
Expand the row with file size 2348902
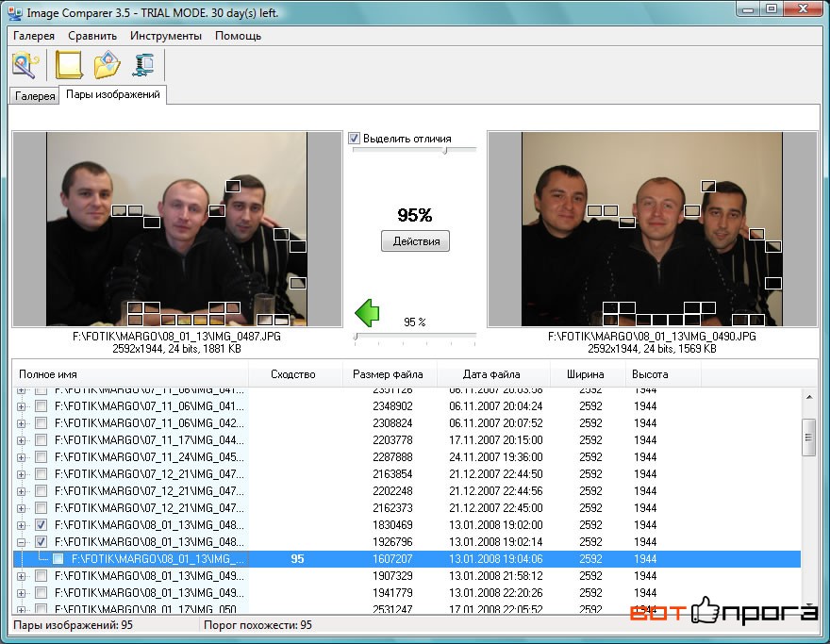coord(21,407)
